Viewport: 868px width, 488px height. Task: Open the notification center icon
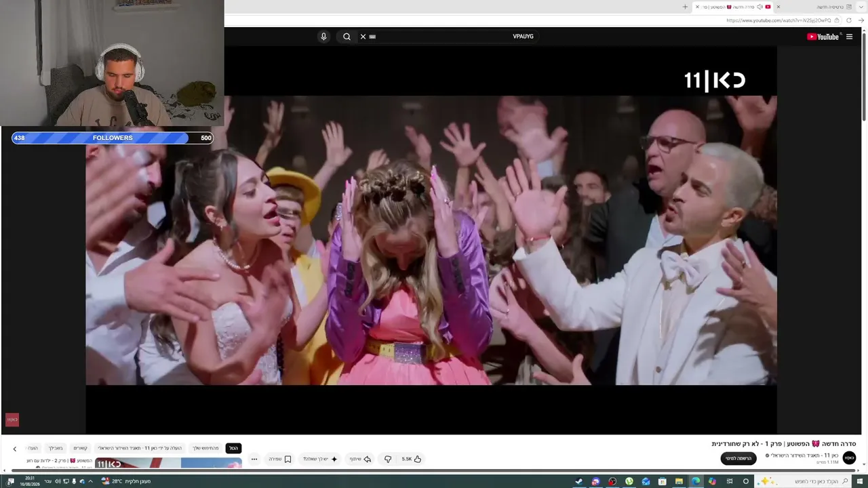pyautogui.click(x=10, y=481)
